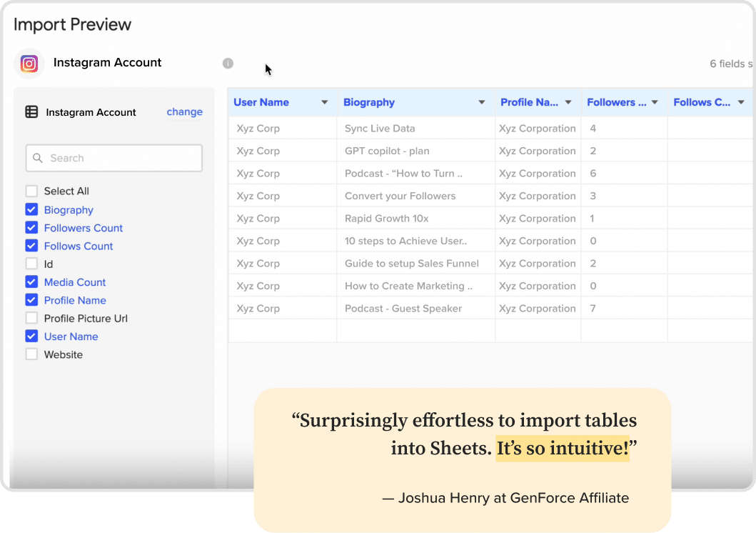Click the change link for Instagram Account
Screen dimensions: 756x533
tap(185, 112)
